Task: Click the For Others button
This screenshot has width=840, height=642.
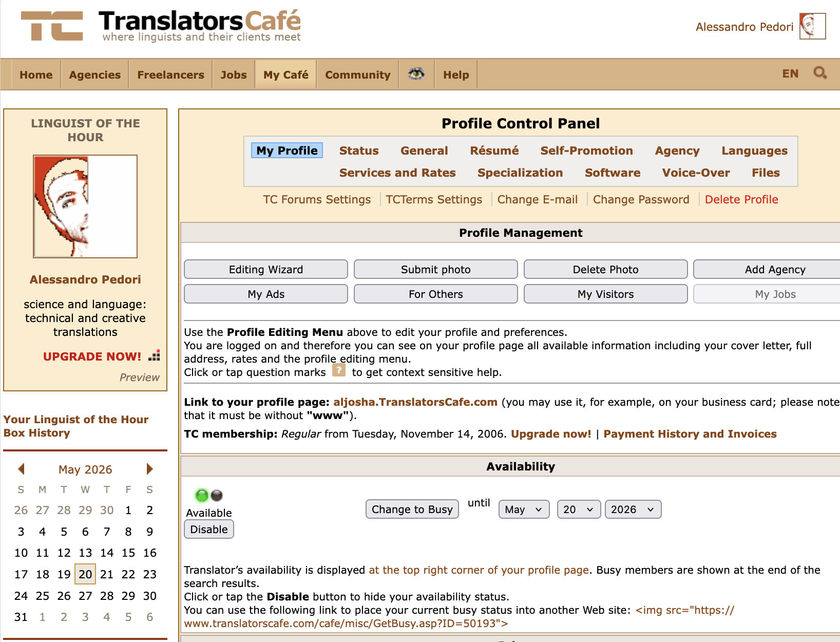Action: pyautogui.click(x=436, y=294)
